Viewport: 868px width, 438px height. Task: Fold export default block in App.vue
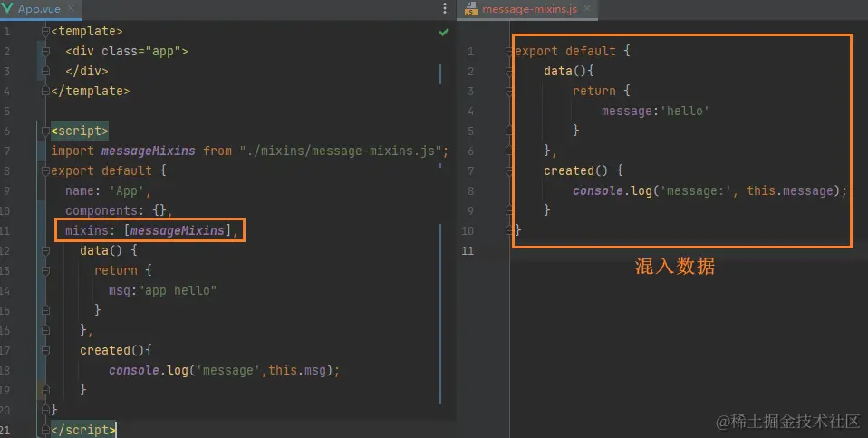click(x=46, y=171)
